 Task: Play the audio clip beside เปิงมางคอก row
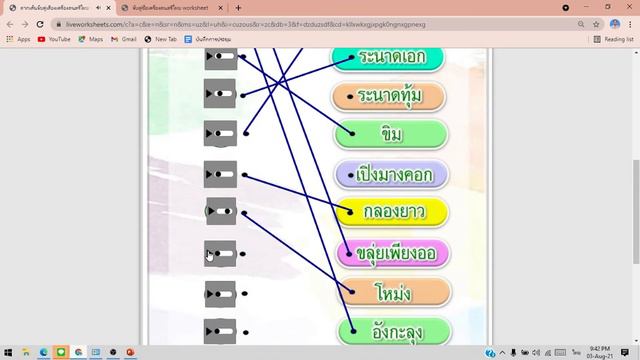(x=209, y=174)
